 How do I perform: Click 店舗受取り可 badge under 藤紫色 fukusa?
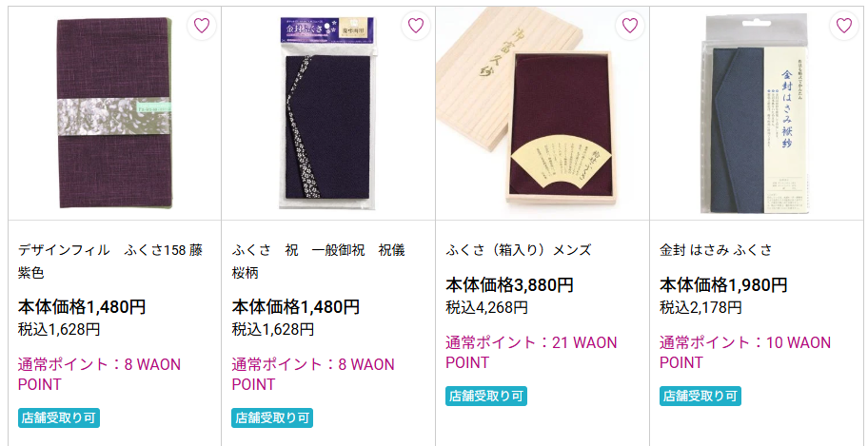pyautogui.click(x=59, y=417)
